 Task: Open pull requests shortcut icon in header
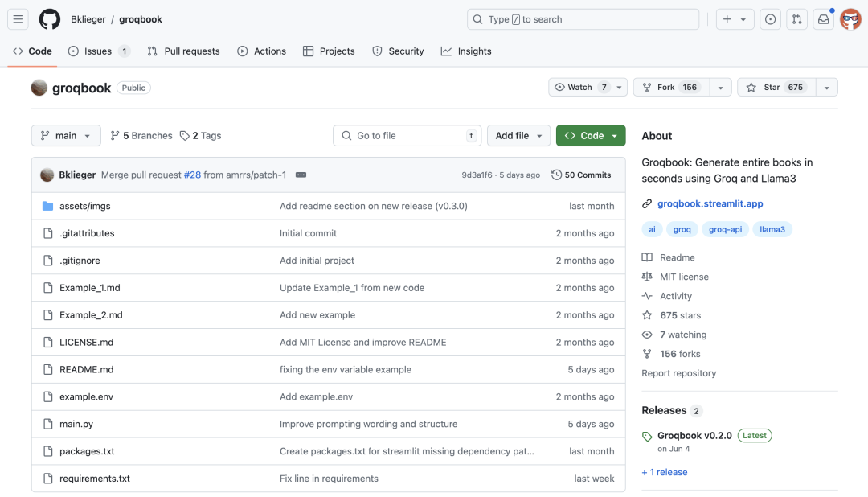tap(796, 19)
